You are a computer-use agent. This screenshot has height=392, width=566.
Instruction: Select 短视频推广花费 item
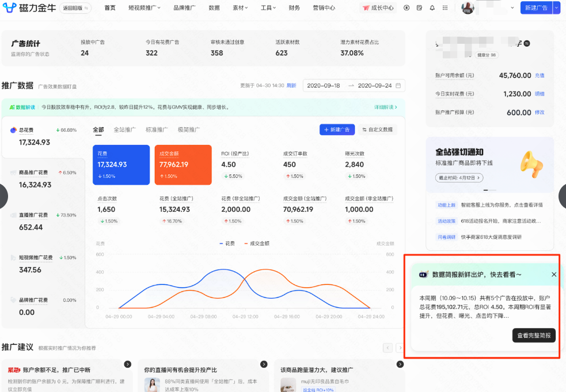[43, 264]
